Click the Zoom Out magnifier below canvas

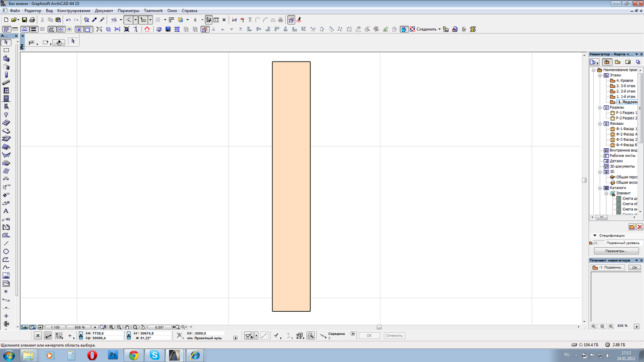119,327
